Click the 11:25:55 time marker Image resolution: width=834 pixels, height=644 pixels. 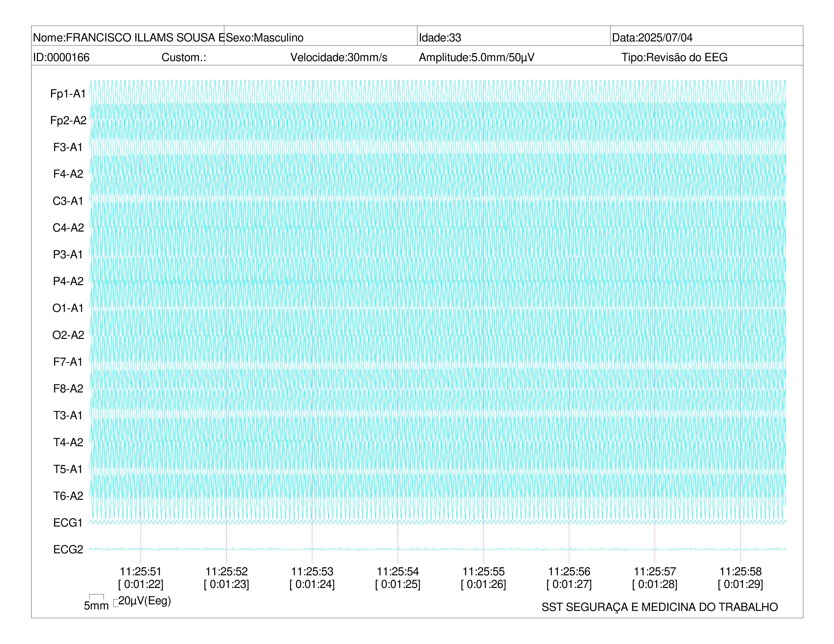483,572
